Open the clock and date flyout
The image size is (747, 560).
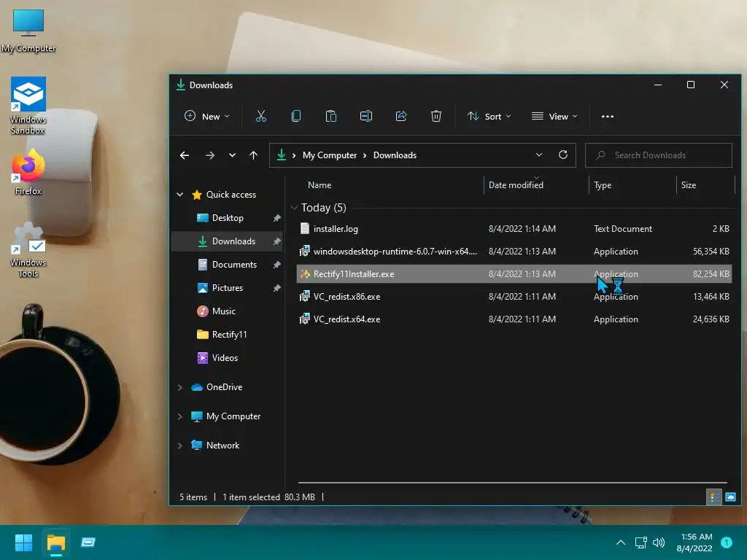(x=694, y=542)
